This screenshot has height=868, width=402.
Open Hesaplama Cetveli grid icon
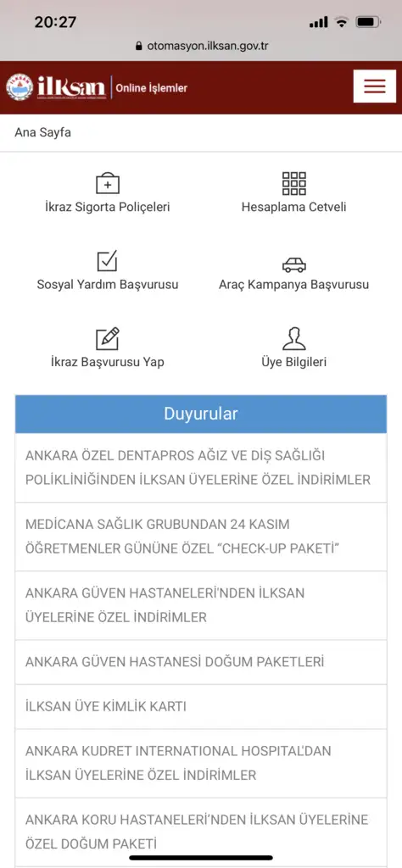point(294,183)
